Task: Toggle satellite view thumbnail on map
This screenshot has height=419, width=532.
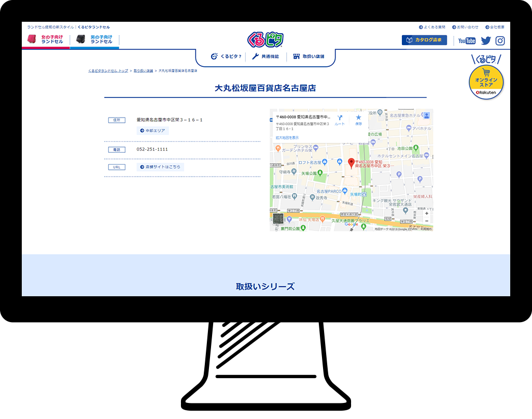Action: [x=278, y=219]
